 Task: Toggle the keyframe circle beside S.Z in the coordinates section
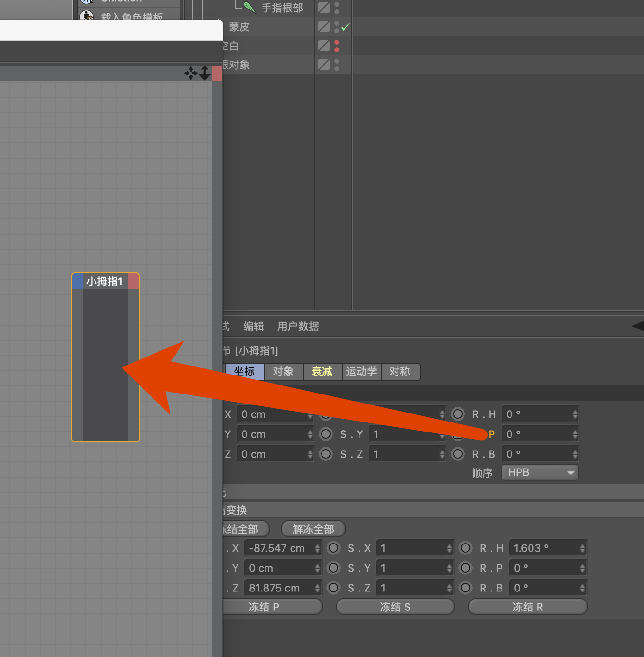(326, 454)
